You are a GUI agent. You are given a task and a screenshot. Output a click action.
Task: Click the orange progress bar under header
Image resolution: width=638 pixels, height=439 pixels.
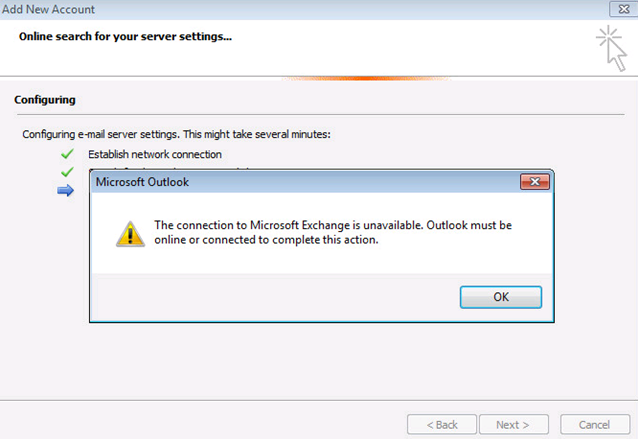(366, 78)
